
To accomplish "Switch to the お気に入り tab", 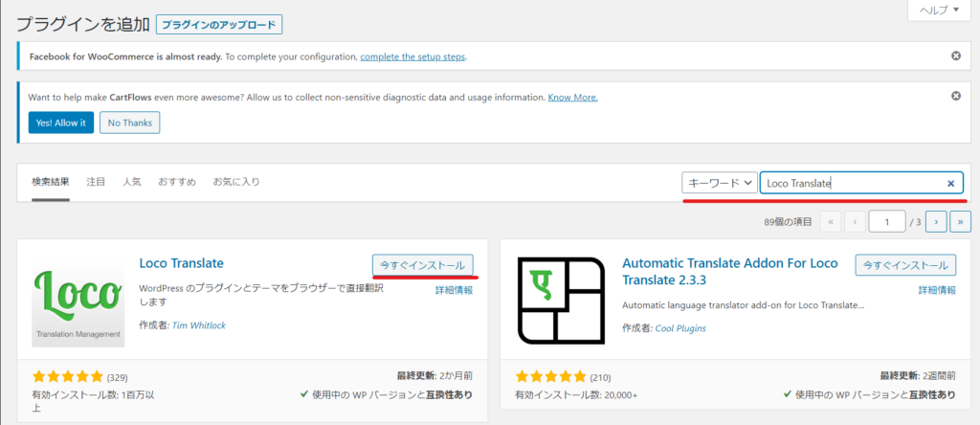I will [236, 182].
